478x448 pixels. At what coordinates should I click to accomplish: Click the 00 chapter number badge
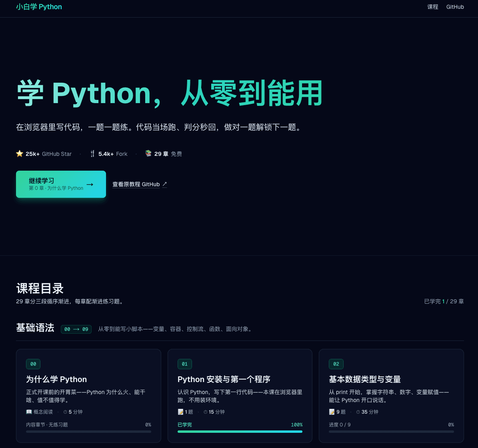click(x=33, y=364)
